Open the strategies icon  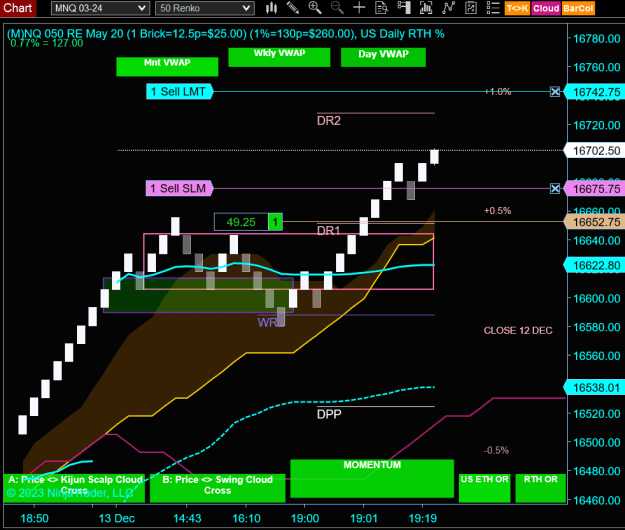(471, 8)
